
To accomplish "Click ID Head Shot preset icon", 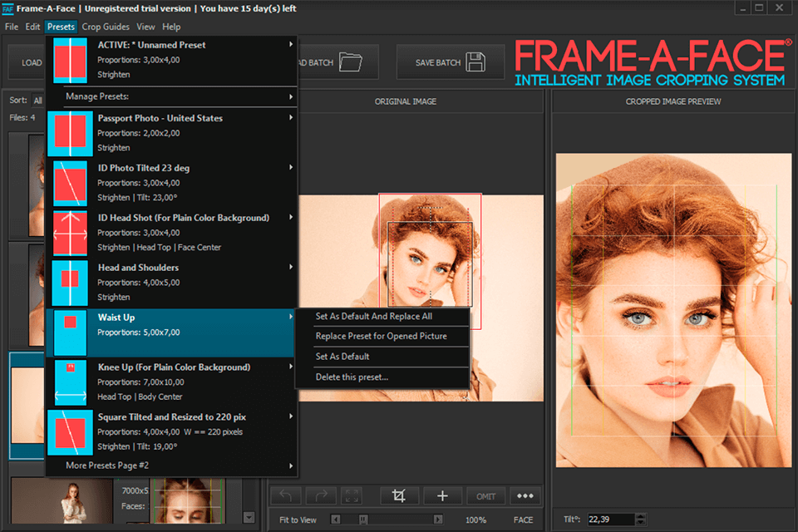I will pos(70,233).
